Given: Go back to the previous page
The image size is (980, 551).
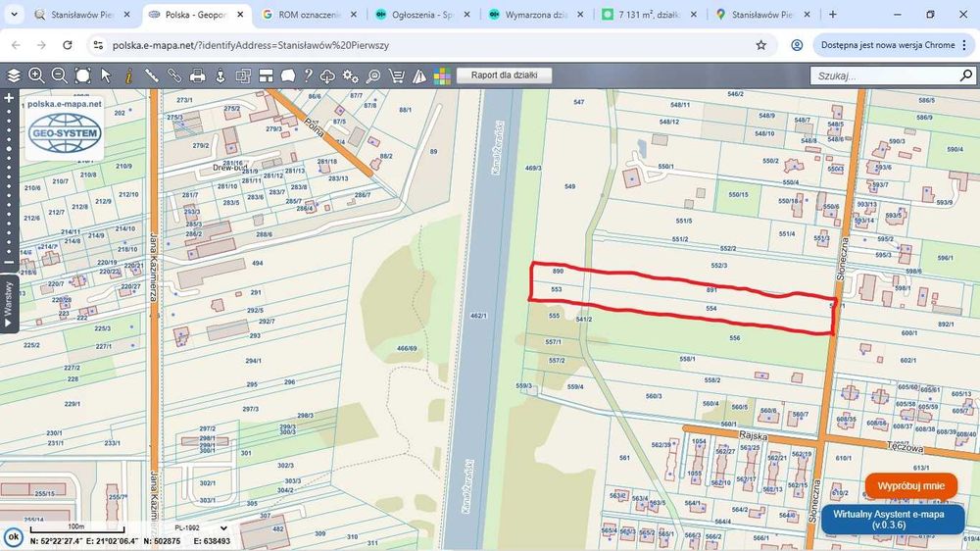Looking at the screenshot, I should [x=17, y=45].
